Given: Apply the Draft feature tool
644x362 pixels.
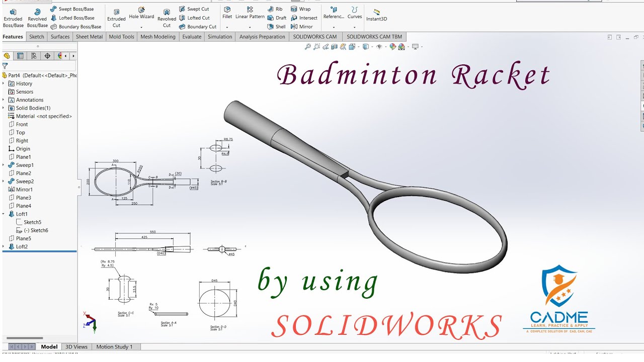Looking at the screenshot, I should coord(277,18).
